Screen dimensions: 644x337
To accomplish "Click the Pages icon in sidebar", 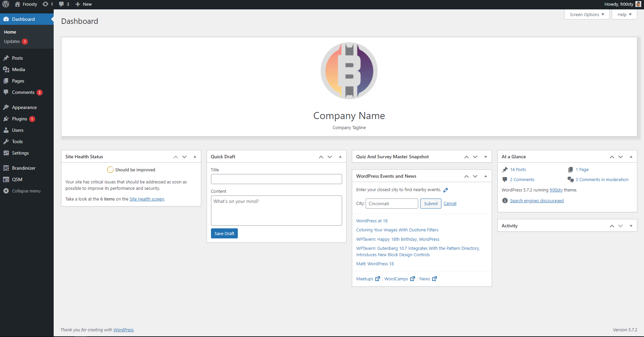I will pyautogui.click(x=6, y=81).
